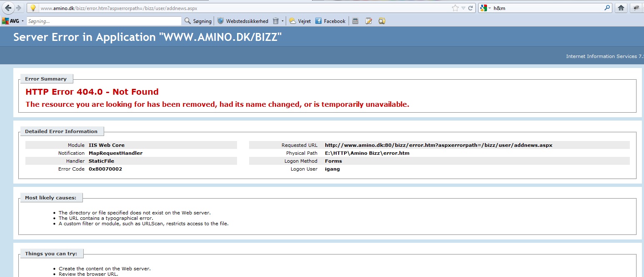Expand the trash can dropdown arrow
644x277 pixels.
[282, 21]
